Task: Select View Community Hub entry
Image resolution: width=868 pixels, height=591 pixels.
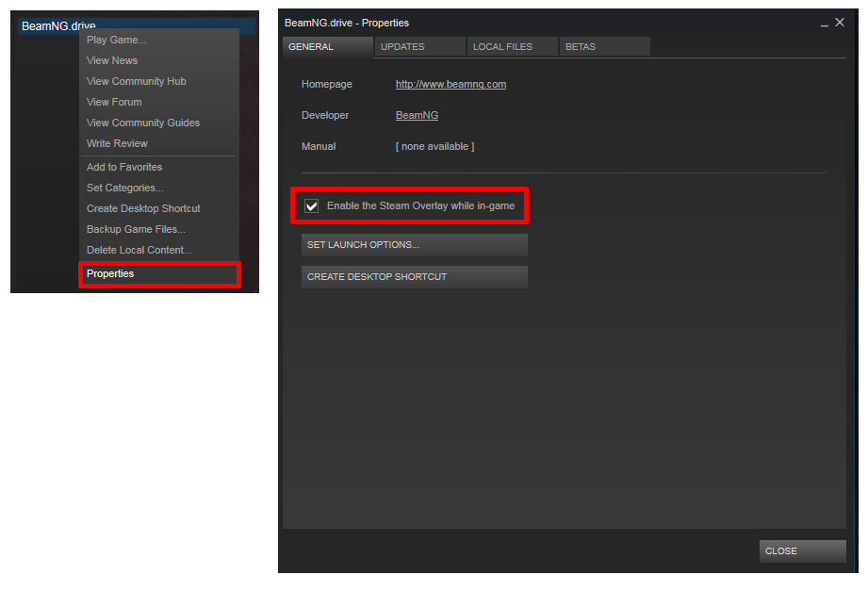Action: tap(159, 81)
